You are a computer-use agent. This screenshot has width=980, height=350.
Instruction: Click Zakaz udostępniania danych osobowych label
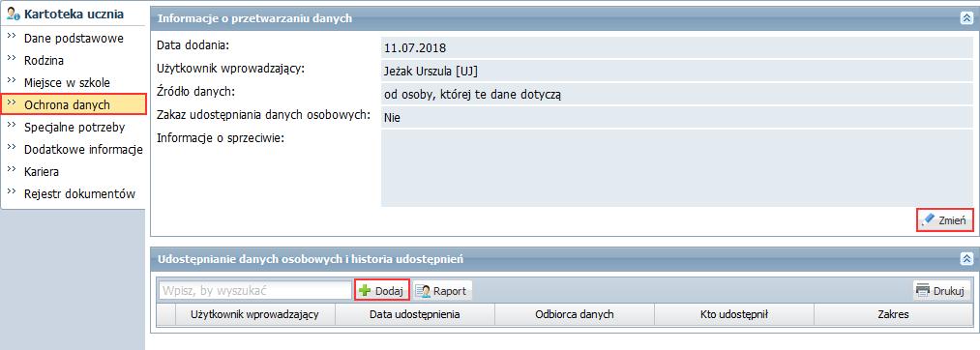tap(264, 114)
